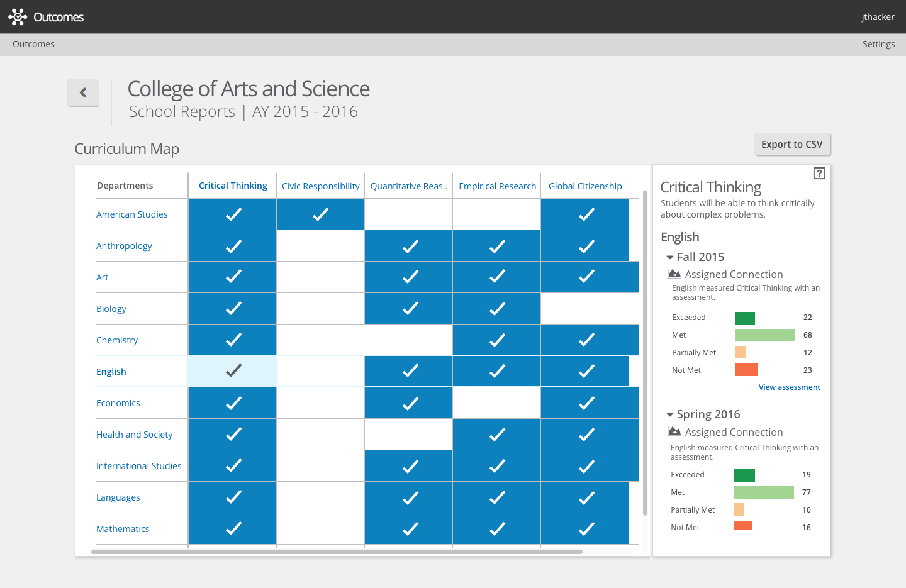This screenshot has height=588, width=906.
Task: Collapse the Spring 2016 section
Action: tap(670, 414)
